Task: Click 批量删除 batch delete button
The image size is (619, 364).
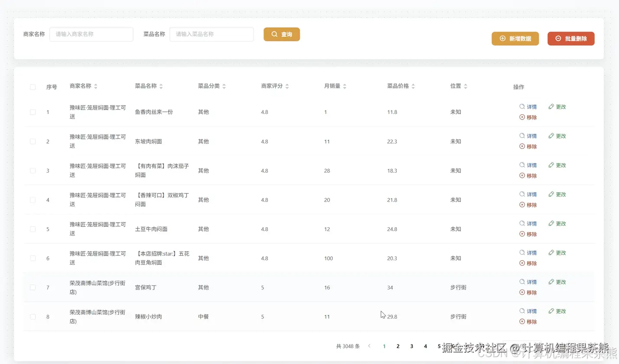Action: [x=571, y=39]
